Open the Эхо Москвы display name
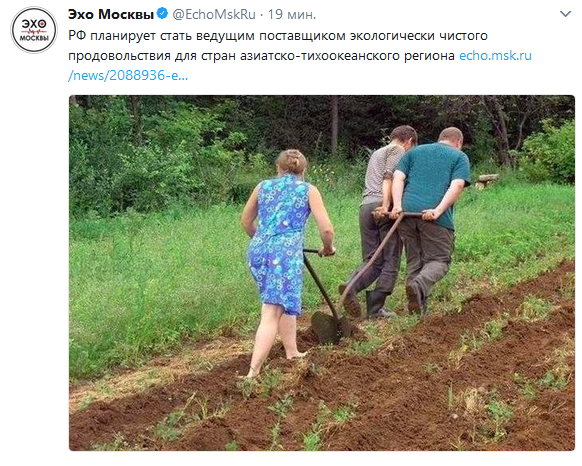Image resolution: width=582 pixels, height=466 pixels. (x=111, y=14)
